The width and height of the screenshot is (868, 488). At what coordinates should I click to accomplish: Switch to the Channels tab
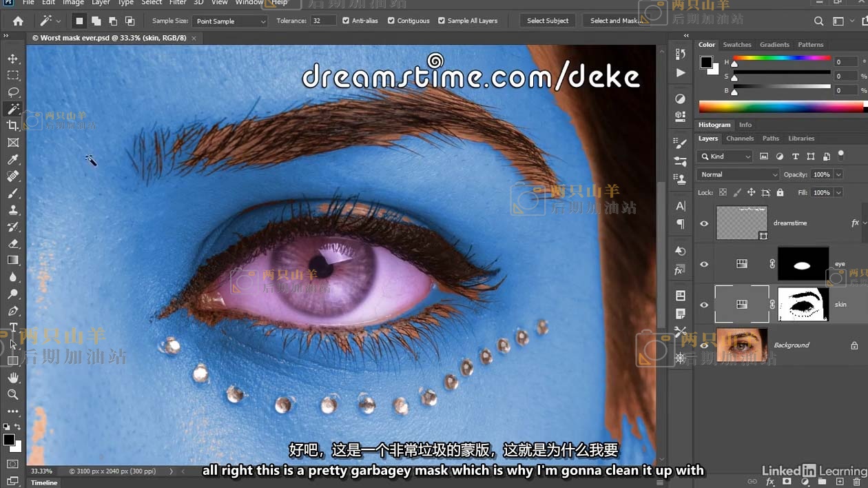coord(740,139)
